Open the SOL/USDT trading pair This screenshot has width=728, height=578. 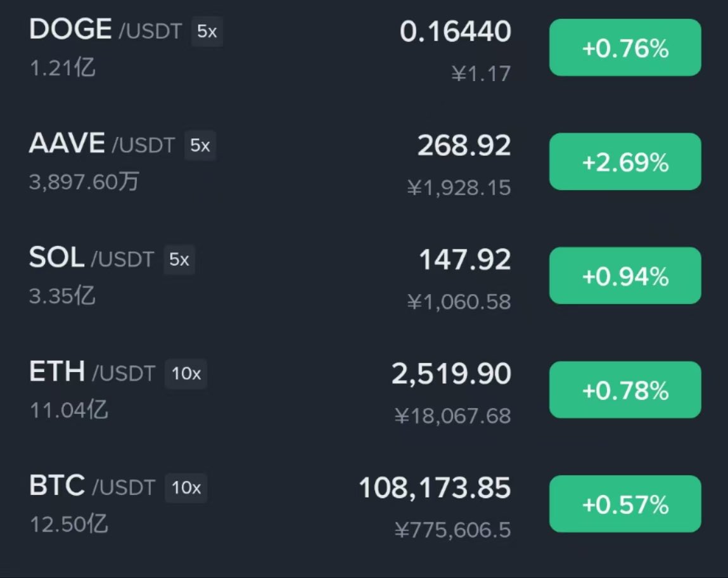[364, 276]
